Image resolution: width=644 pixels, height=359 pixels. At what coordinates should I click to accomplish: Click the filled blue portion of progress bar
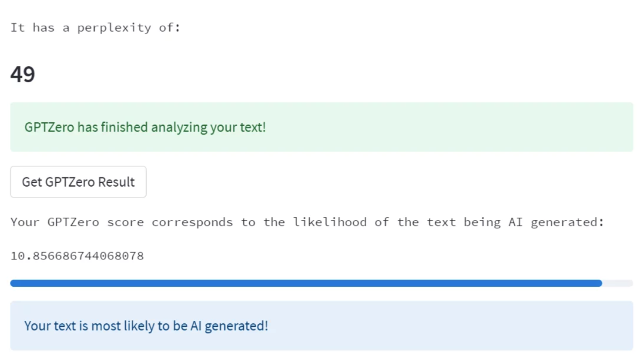298,283
